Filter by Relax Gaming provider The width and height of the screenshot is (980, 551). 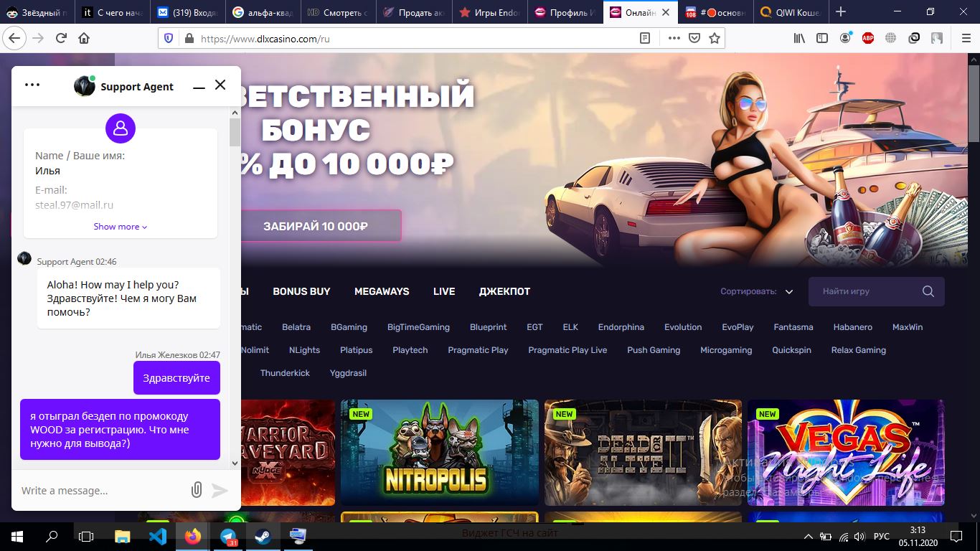(859, 350)
